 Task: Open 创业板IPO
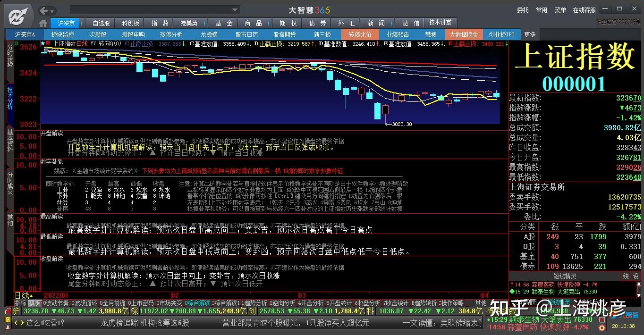501,34
